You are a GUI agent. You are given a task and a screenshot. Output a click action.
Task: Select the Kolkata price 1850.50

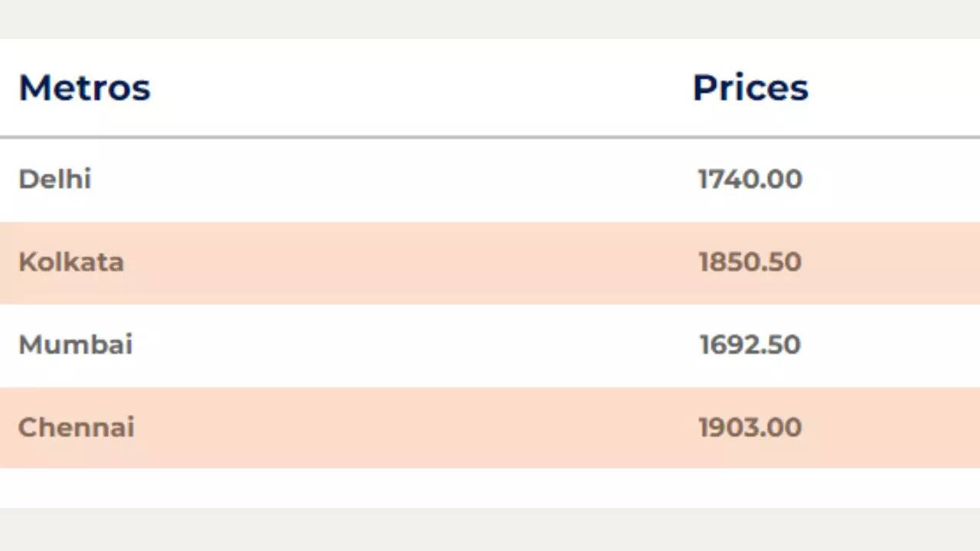(x=750, y=262)
